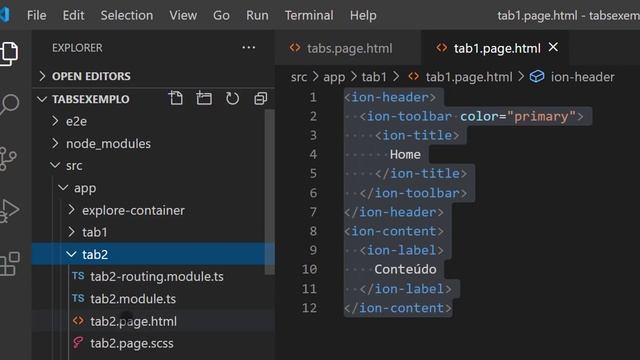Expand the explore-container folder

[x=71, y=210]
